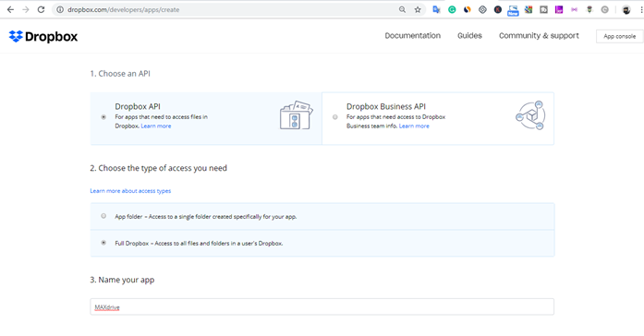This screenshot has width=644, height=336.
Task: Click the App console button
Action: (619, 36)
